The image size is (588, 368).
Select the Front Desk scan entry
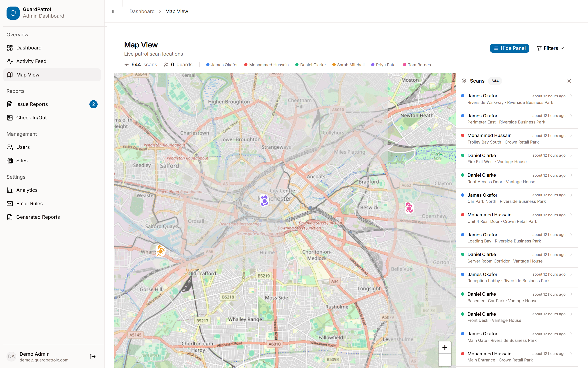coord(517,317)
